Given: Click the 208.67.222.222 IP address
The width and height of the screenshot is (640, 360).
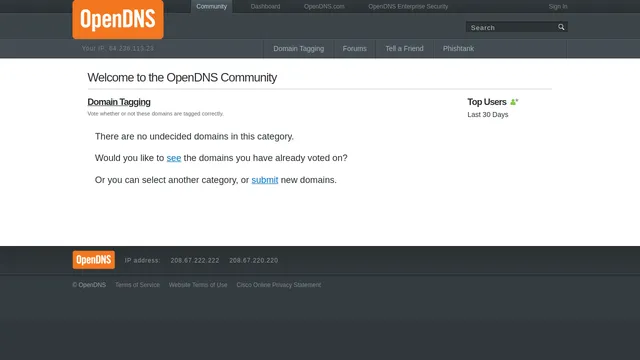Looking at the screenshot, I should pos(195,260).
